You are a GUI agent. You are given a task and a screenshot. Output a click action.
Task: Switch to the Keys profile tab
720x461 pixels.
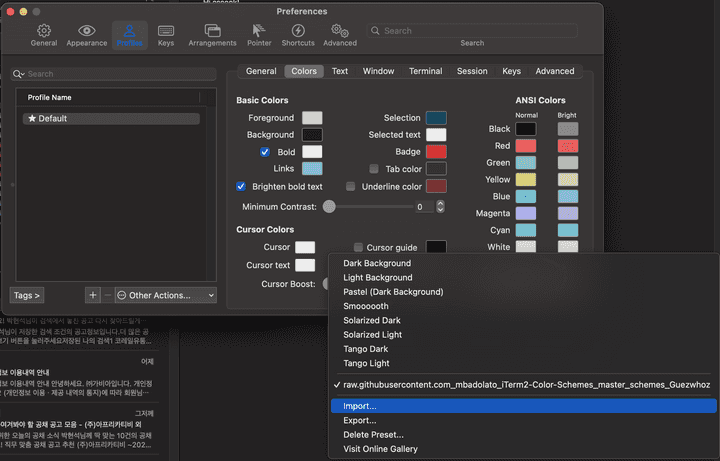coord(511,71)
